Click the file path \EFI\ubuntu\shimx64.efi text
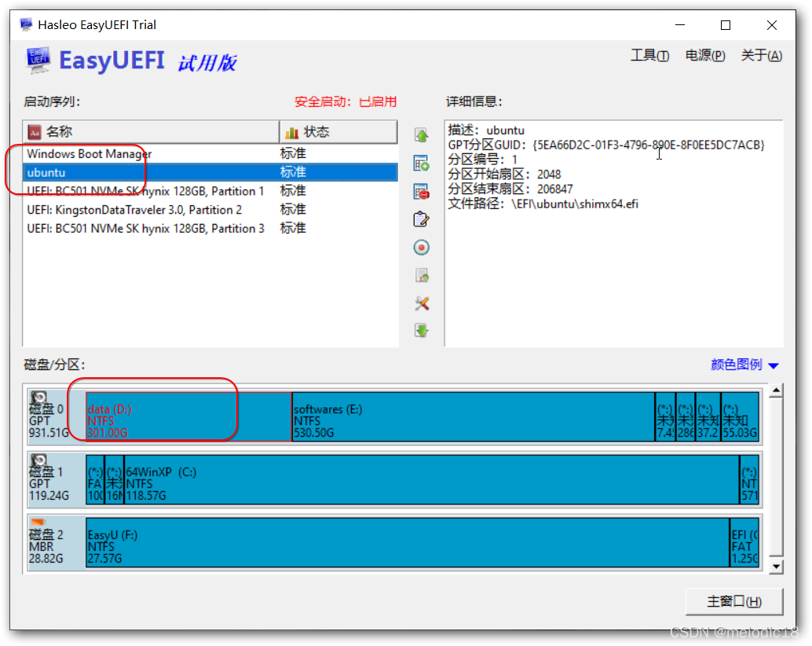Image resolution: width=812 pixels, height=646 pixels. click(543, 204)
